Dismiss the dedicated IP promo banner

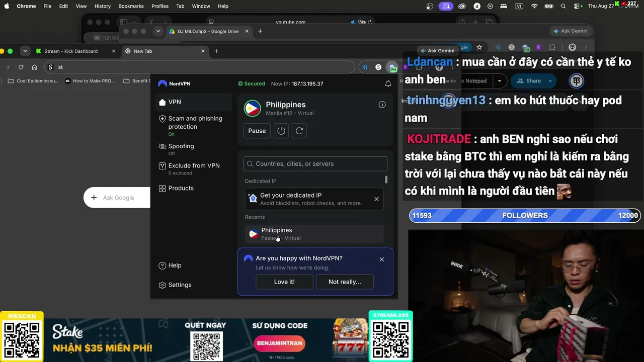[x=376, y=199]
